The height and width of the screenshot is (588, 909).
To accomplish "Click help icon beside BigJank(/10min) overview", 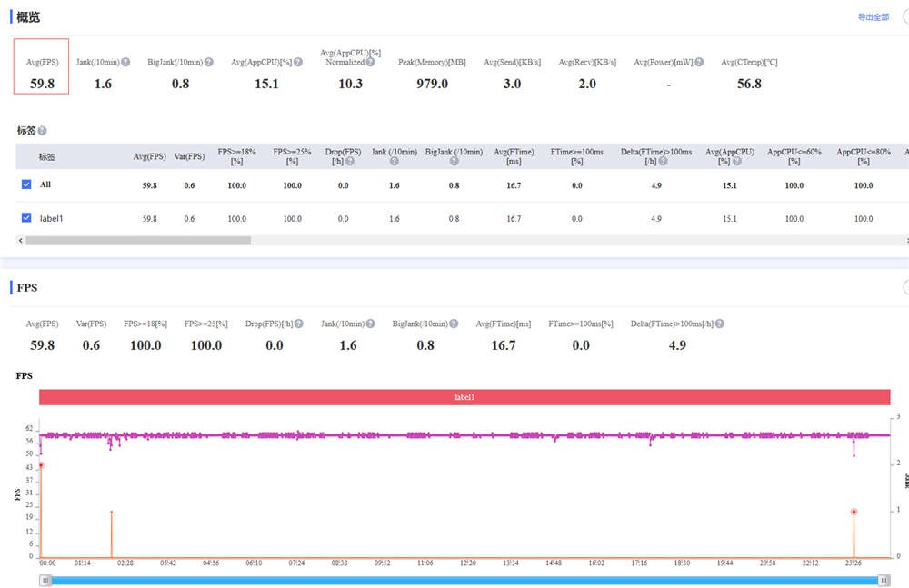I will coord(209,62).
